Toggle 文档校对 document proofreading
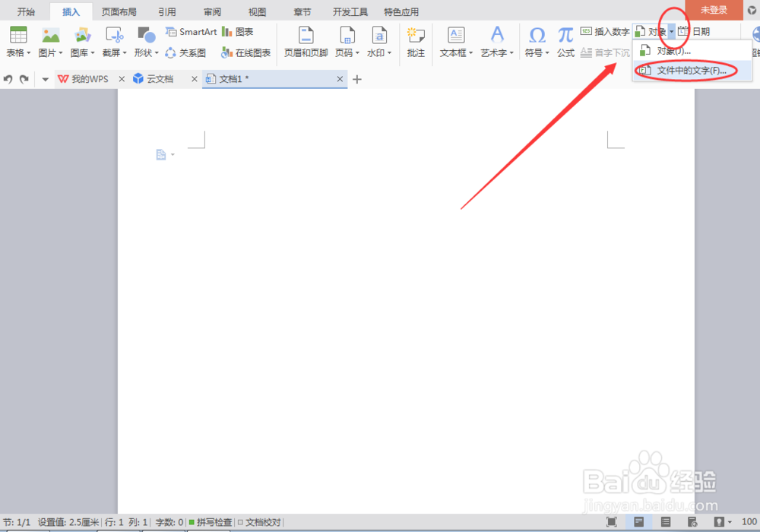 [x=259, y=522]
